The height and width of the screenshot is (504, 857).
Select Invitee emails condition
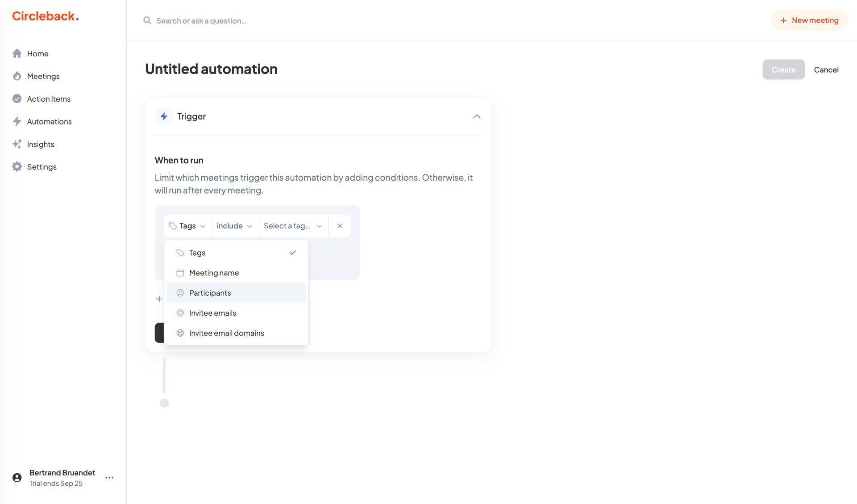click(x=212, y=313)
